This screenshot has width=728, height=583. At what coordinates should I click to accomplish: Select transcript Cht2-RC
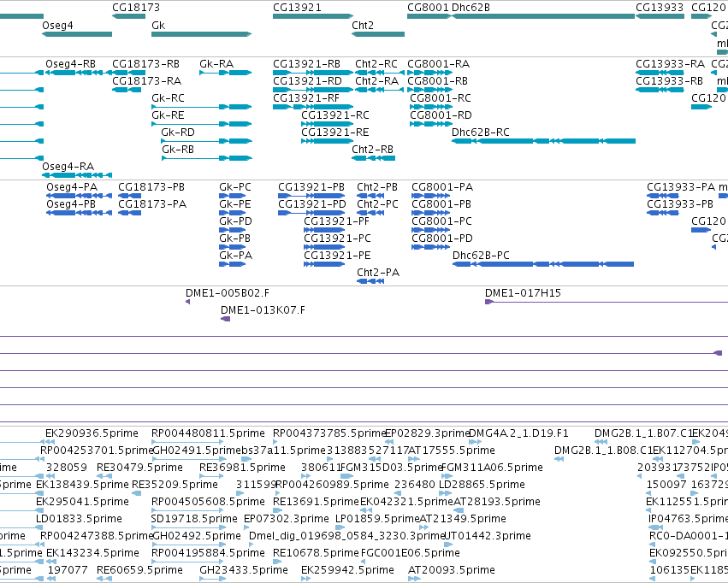click(x=376, y=63)
